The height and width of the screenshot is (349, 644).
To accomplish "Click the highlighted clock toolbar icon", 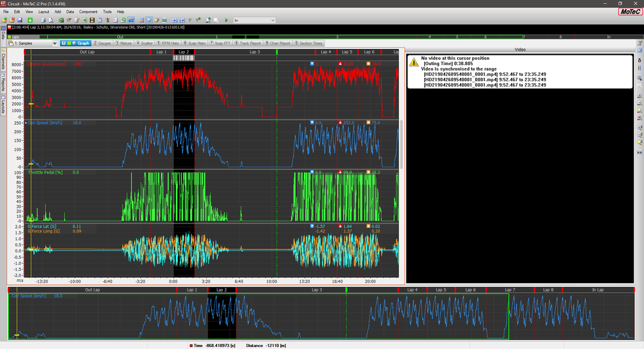I will click(149, 20).
